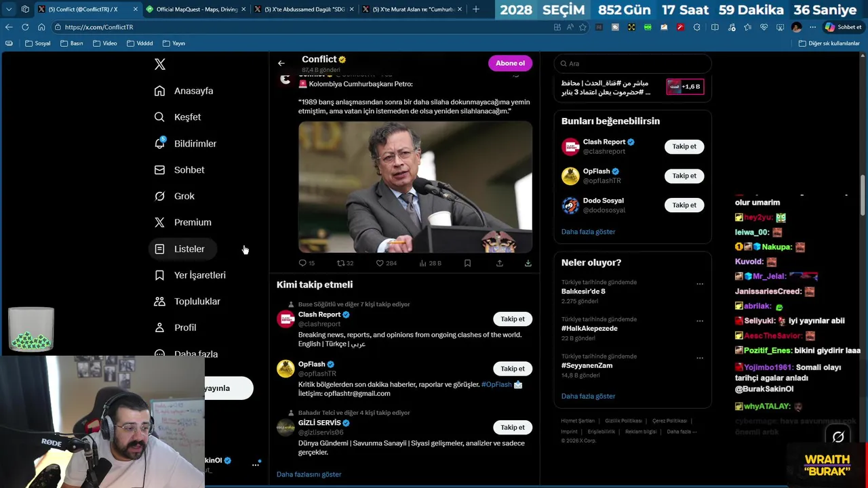The image size is (868, 488).
Task: Go back using profile header arrow
Action: click(281, 64)
